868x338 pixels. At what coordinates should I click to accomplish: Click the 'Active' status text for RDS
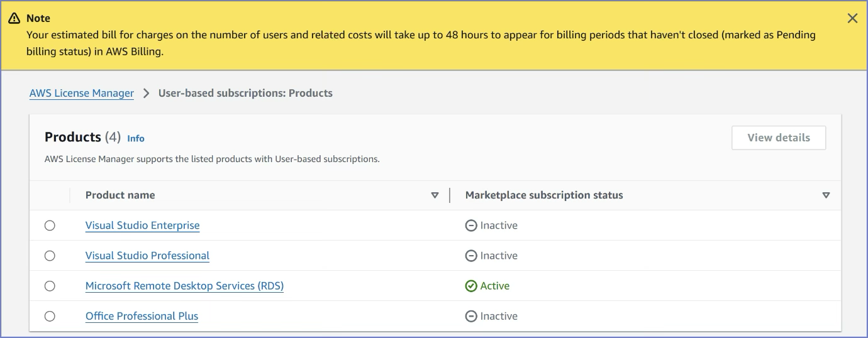pos(495,286)
